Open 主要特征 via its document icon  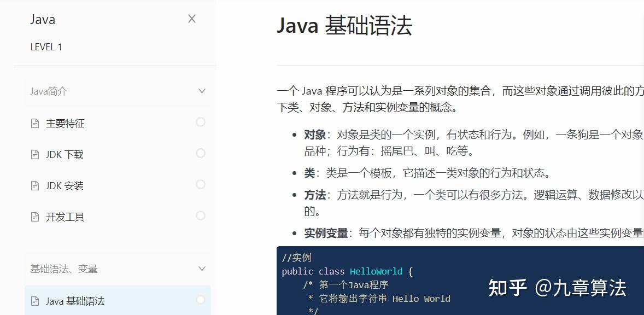[34, 123]
